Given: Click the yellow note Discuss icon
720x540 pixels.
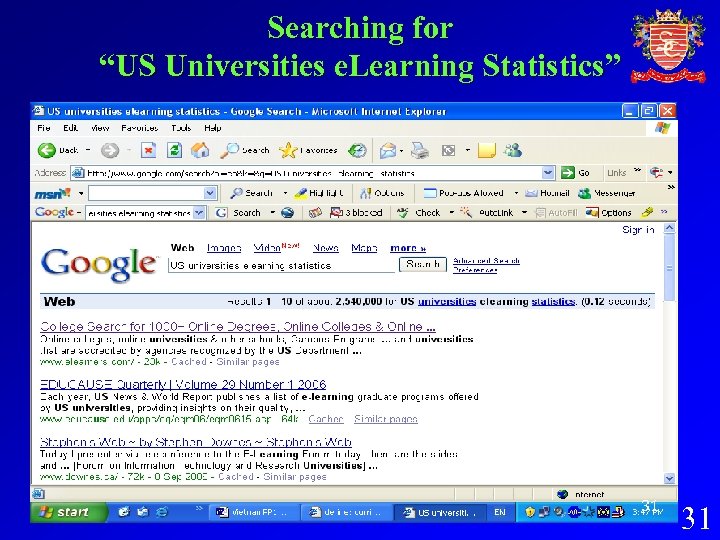Looking at the screenshot, I should [x=487, y=150].
